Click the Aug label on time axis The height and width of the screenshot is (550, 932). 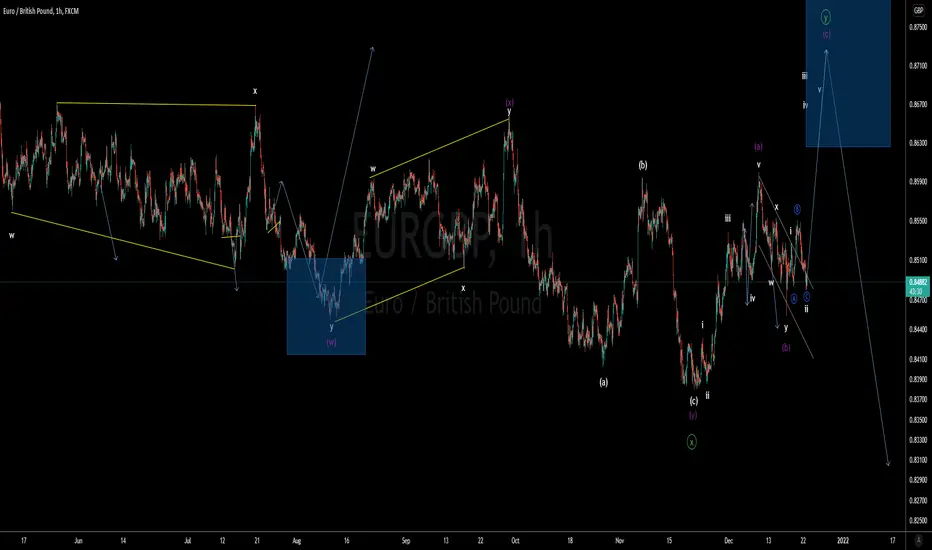point(297,540)
